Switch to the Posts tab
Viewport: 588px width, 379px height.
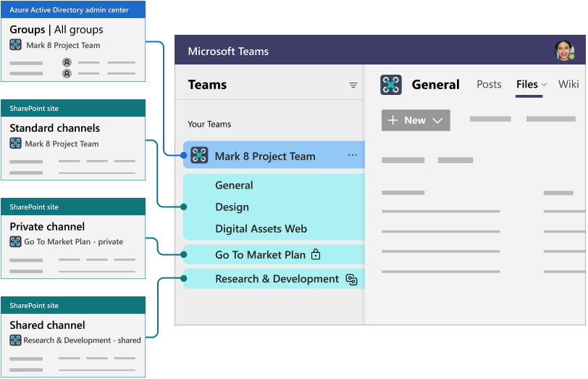489,85
